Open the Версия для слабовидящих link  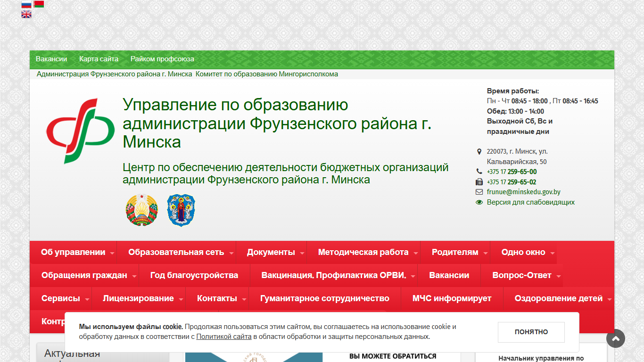531,202
